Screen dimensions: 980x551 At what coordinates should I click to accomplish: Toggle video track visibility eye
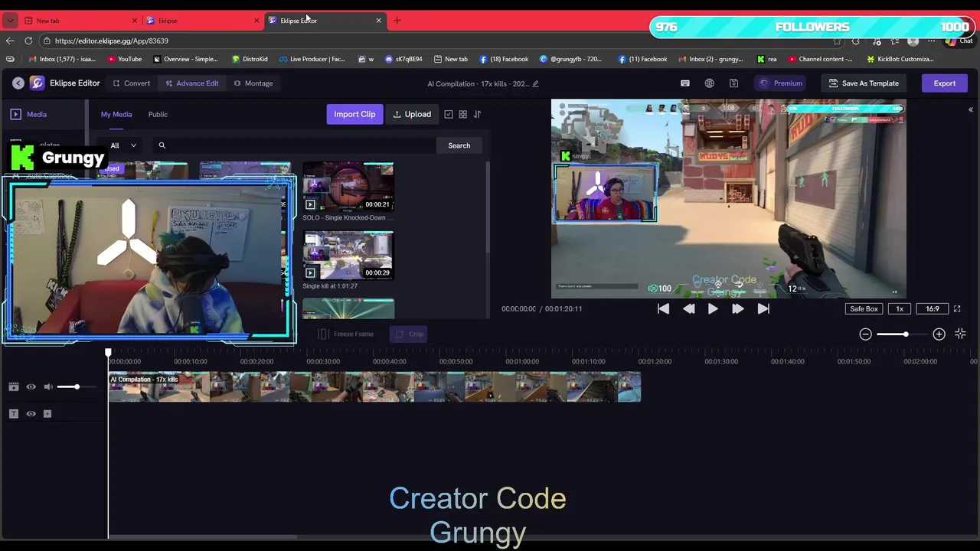click(x=31, y=387)
